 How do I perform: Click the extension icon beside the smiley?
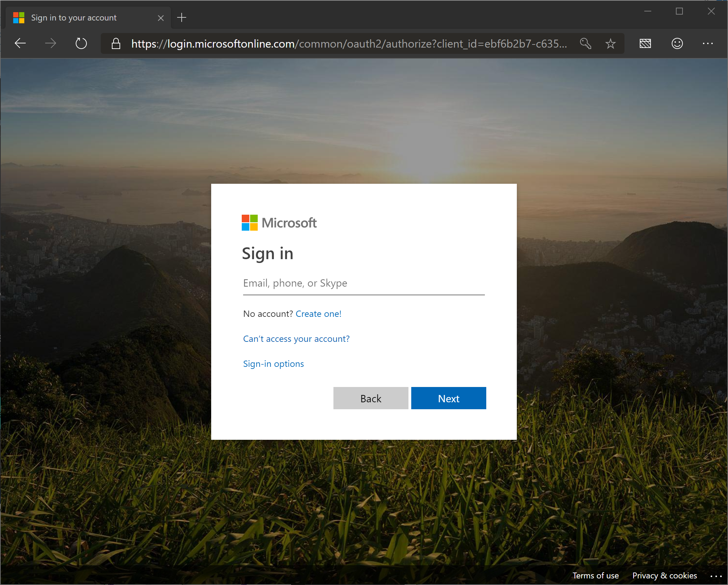645,43
